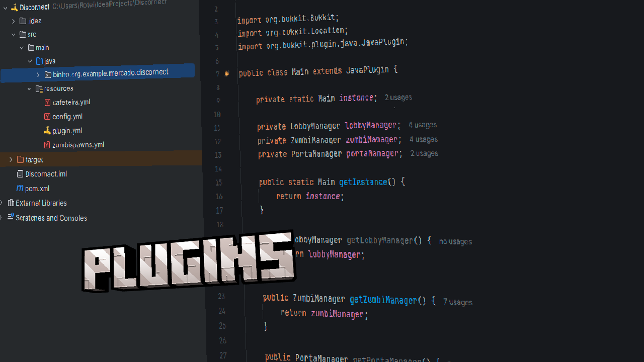
Task: Click the Maven icon beside pom.xml
Action: (19, 188)
